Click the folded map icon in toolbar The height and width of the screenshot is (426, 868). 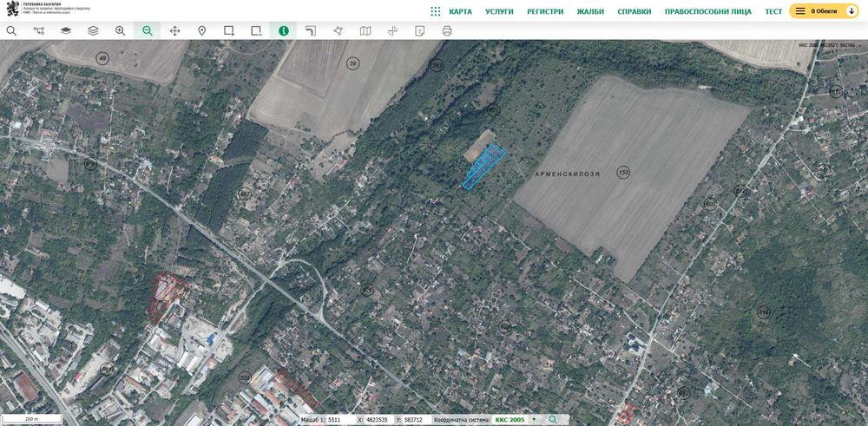point(365,30)
